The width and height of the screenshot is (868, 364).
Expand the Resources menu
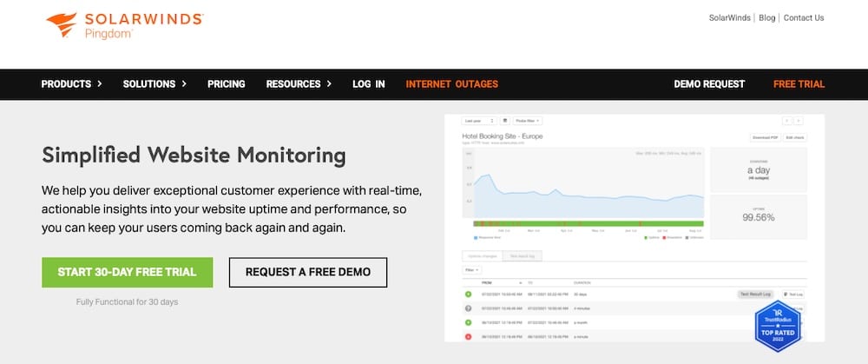point(299,84)
